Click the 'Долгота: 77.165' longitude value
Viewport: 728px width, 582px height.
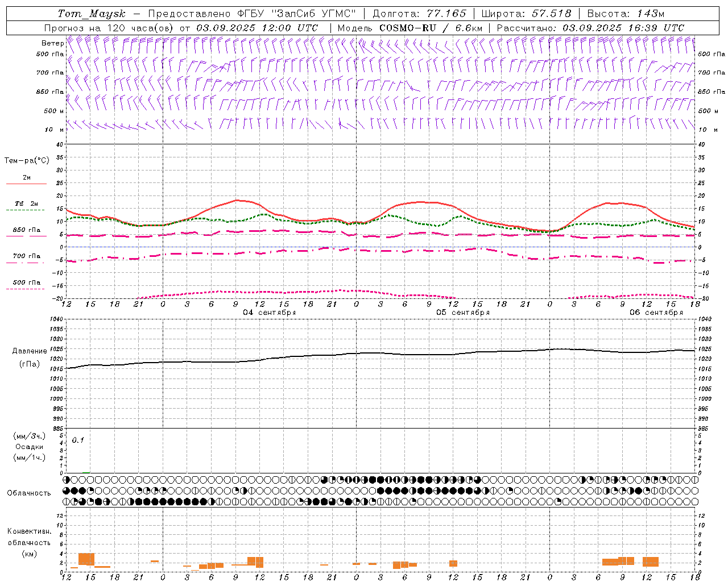tap(419, 14)
